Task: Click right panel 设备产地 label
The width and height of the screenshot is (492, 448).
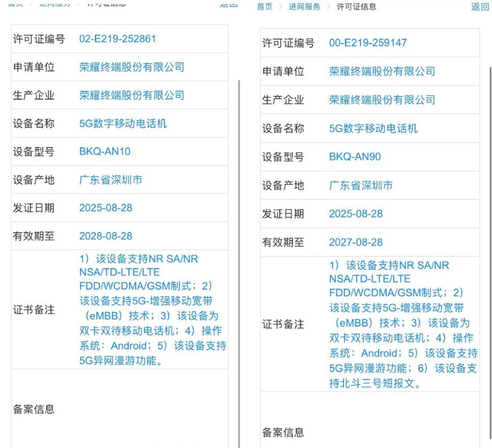Action: 283,186
